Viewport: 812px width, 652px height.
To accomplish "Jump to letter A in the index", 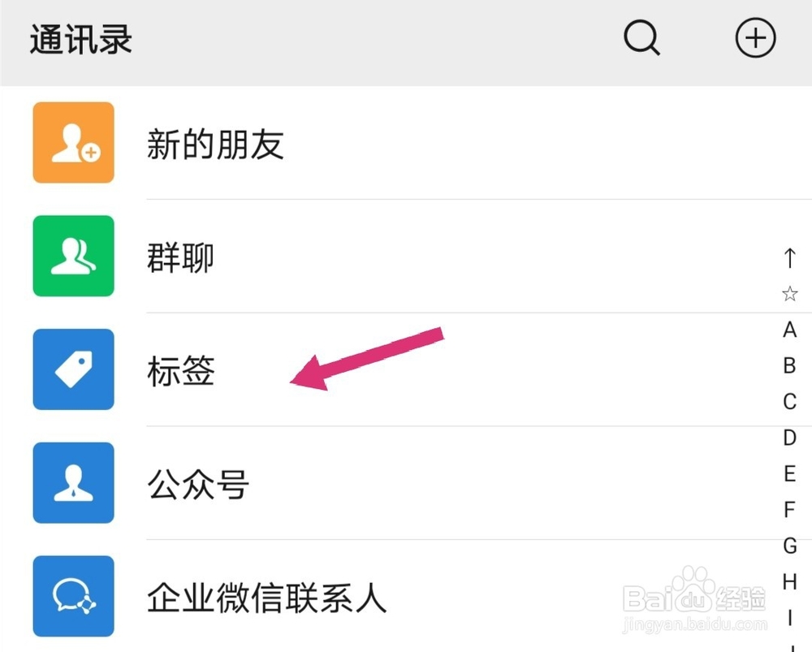I will pyautogui.click(x=789, y=330).
